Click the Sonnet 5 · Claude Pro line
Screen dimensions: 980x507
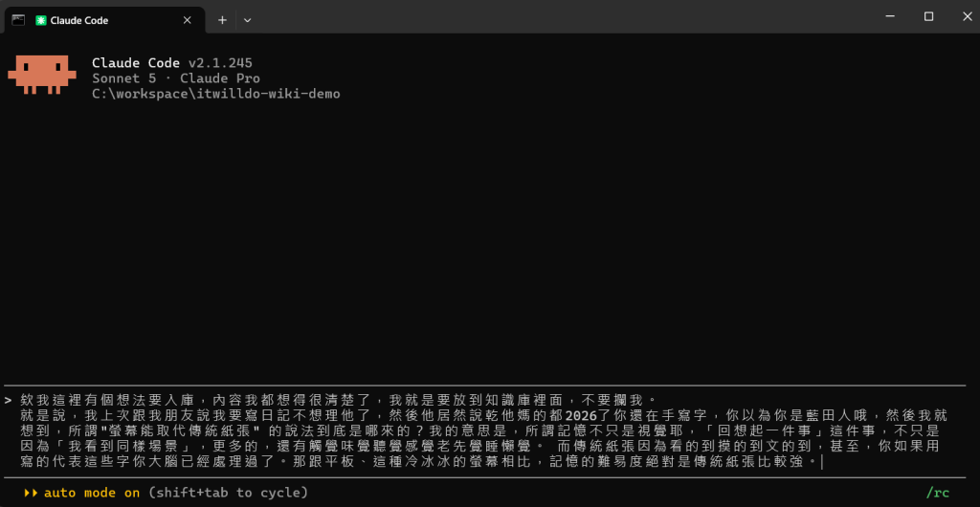[176, 78]
